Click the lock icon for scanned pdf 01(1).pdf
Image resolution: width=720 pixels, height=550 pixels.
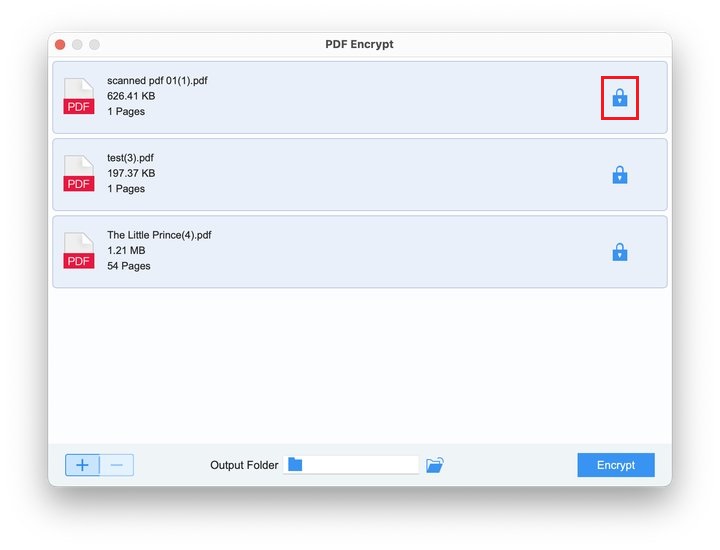(x=619, y=97)
